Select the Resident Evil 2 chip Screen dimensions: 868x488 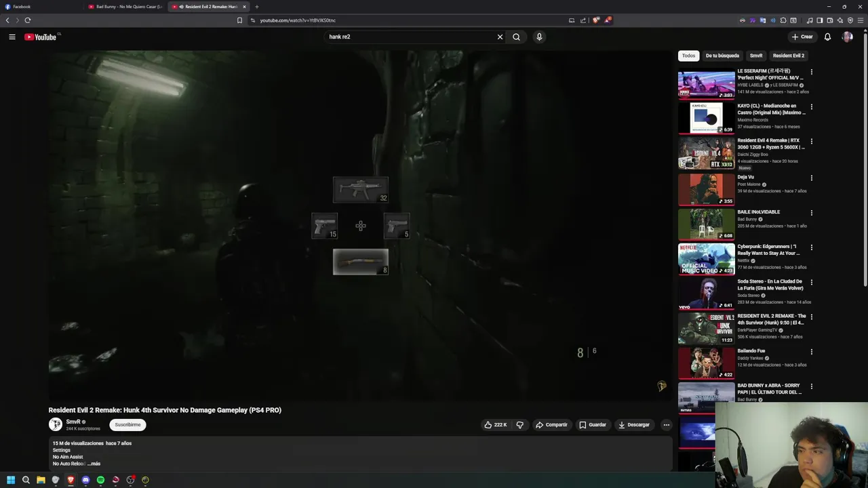[x=789, y=56]
